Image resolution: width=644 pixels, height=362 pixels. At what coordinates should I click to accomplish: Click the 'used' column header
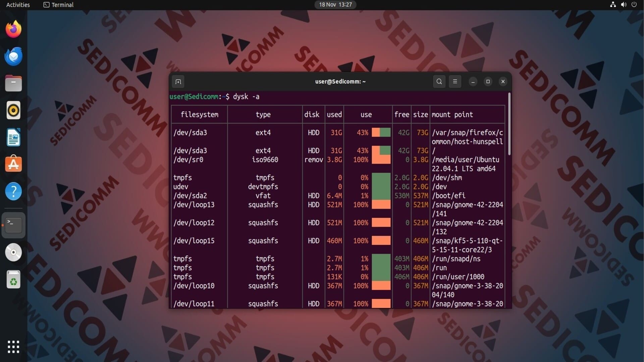(334, 115)
